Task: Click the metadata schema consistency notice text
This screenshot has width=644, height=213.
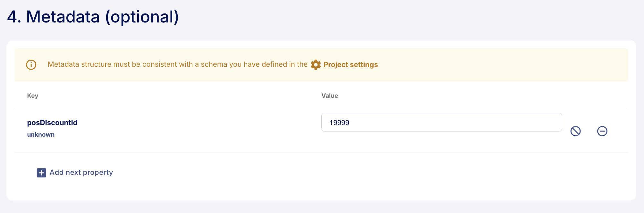Action: pos(177,64)
